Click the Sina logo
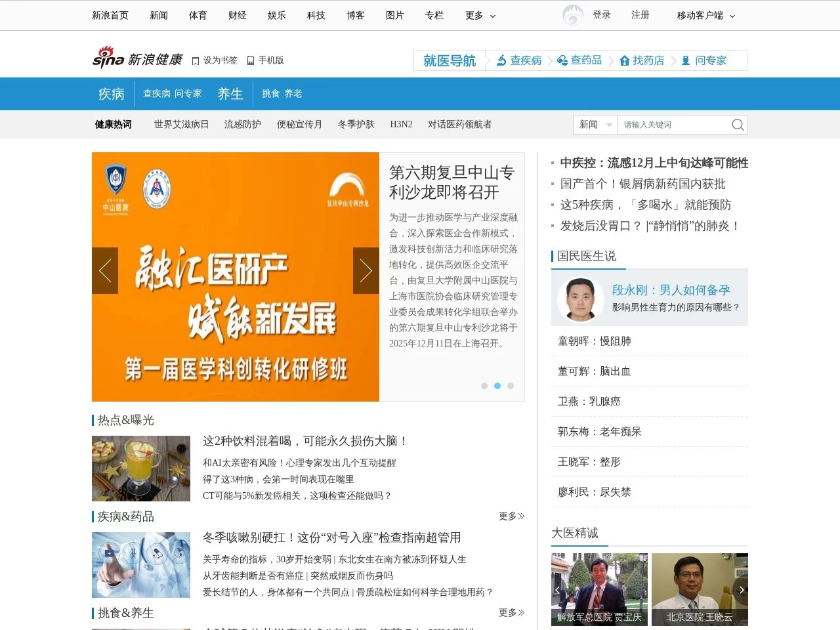Screen dimensions: 840x630 [x=107, y=58]
